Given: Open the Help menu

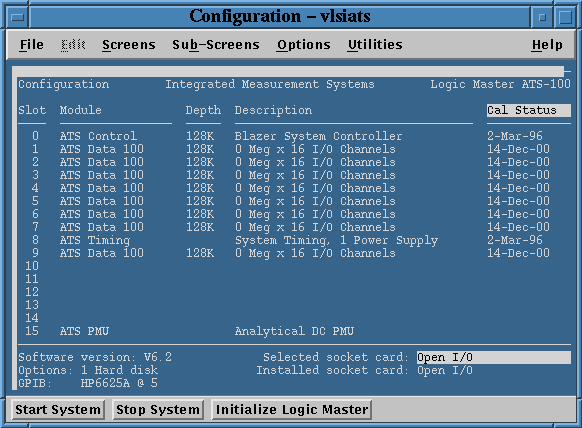Looking at the screenshot, I should click(x=547, y=45).
